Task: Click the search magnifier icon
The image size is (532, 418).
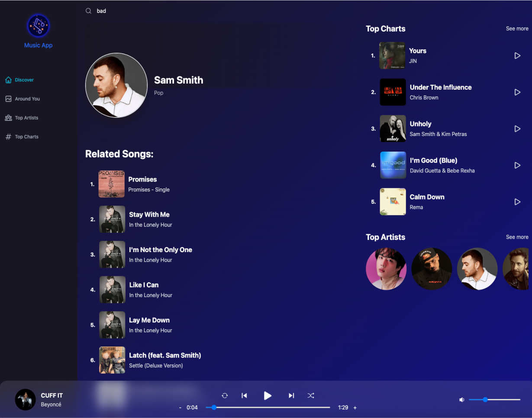Action: [88, 11]
